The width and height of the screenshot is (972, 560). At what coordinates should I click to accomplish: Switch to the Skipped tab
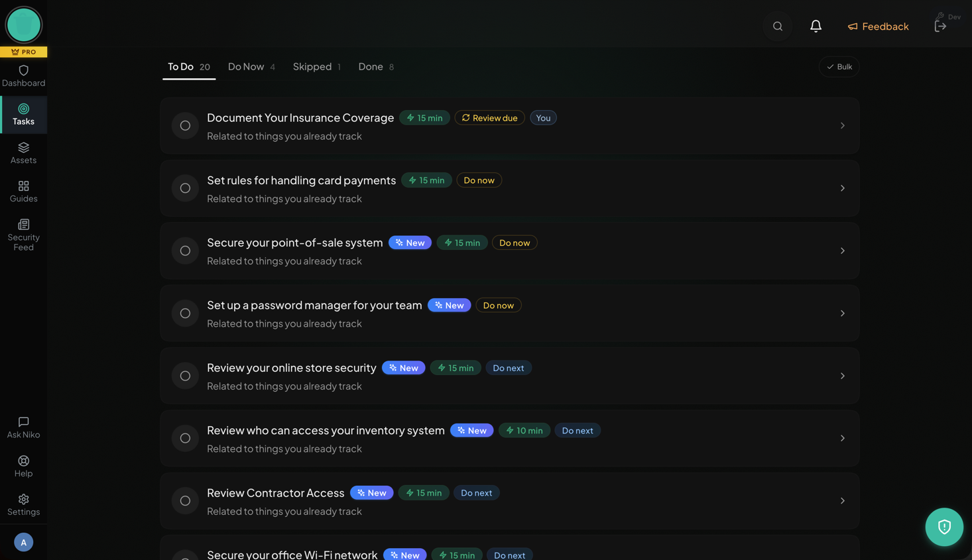point(316,67)
